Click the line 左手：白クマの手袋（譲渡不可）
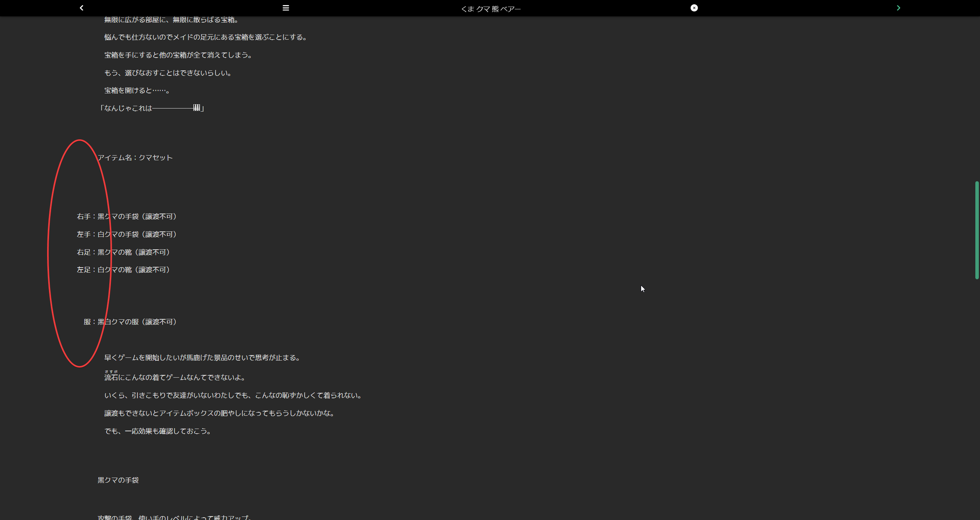 (127, 234)
